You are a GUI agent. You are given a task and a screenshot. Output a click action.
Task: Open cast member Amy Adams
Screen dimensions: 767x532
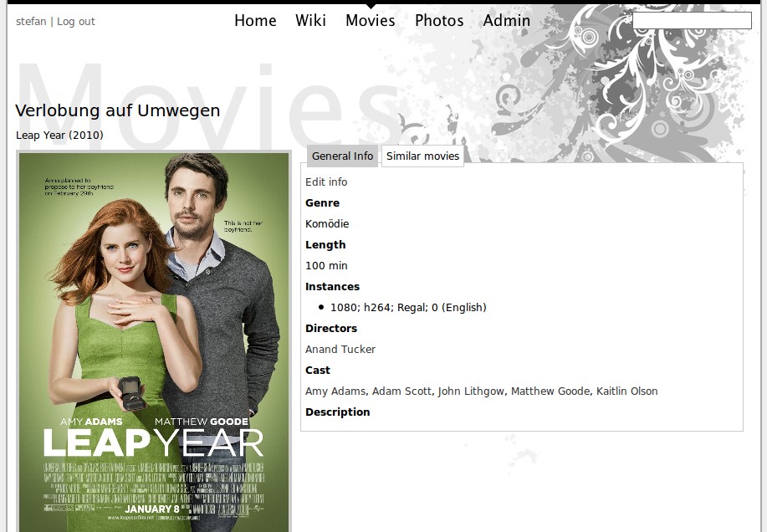335,391
